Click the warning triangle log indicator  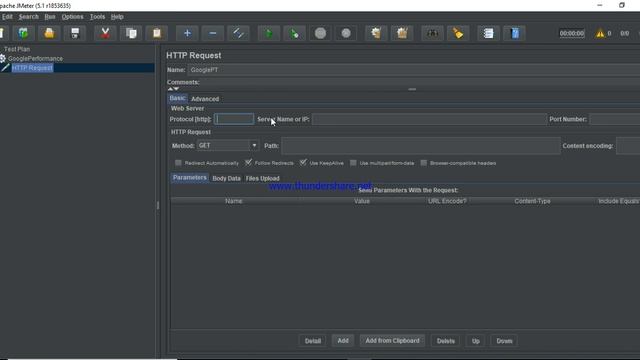[x=600, y=33]
